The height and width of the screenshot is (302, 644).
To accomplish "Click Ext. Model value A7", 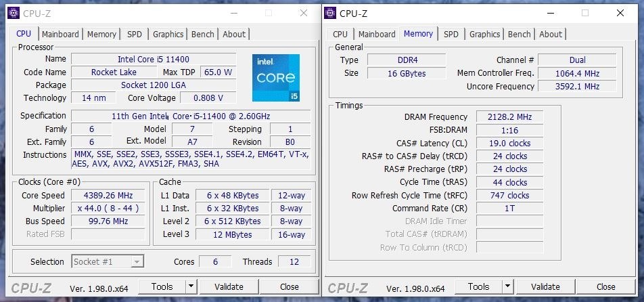I will pyautogui.click(x=192, y=142).
